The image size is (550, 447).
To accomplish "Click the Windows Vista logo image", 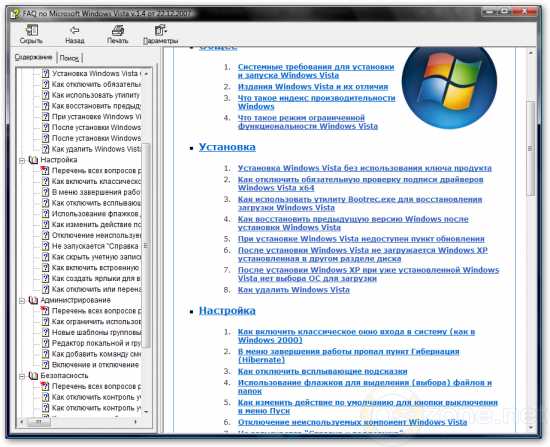I will (x=449, y=87).
